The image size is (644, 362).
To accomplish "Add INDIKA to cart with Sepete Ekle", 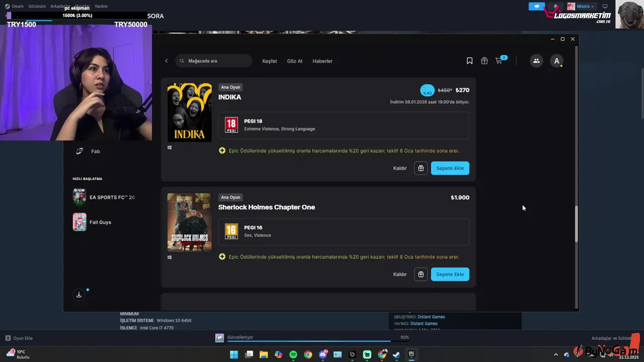I will tap(450, 168).
